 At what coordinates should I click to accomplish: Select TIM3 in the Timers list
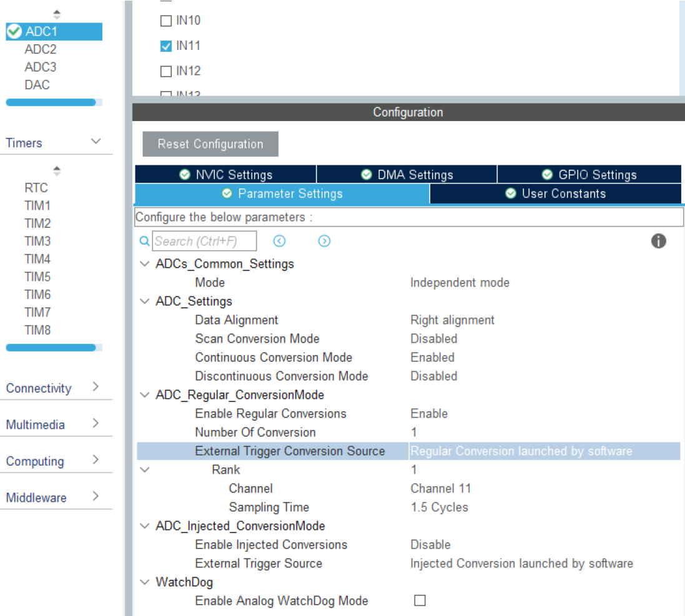pos(37,242)
